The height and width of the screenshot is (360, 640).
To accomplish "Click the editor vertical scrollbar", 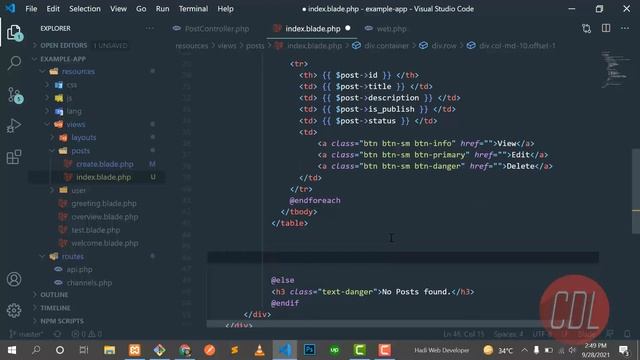I will pyautogui.click(x=636, y=191).
